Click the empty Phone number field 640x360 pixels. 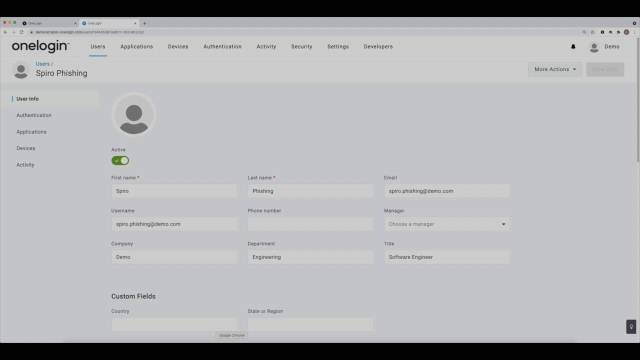(310, 224)
